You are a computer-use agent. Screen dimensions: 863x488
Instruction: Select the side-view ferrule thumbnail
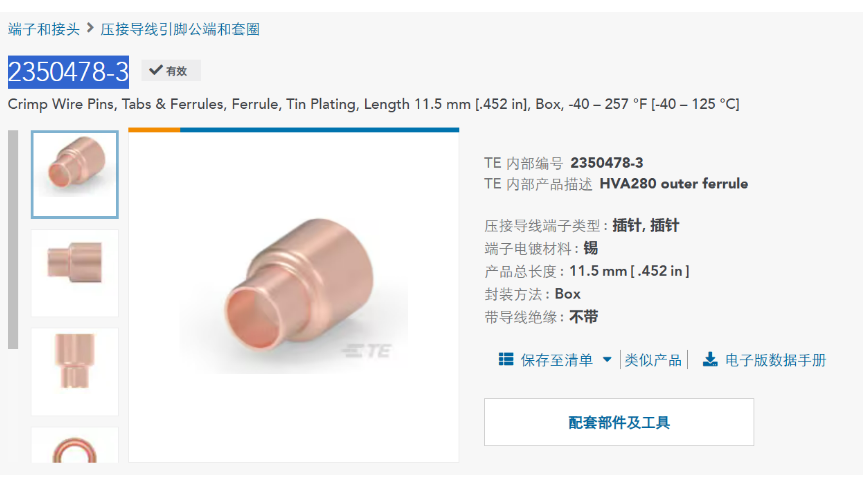tap(75, 273)
